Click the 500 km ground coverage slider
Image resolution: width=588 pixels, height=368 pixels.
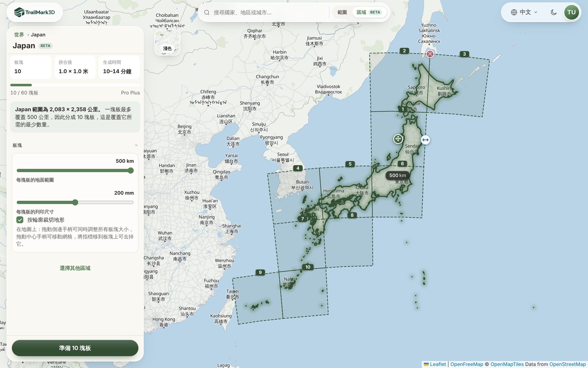click(x=75, y=171)
